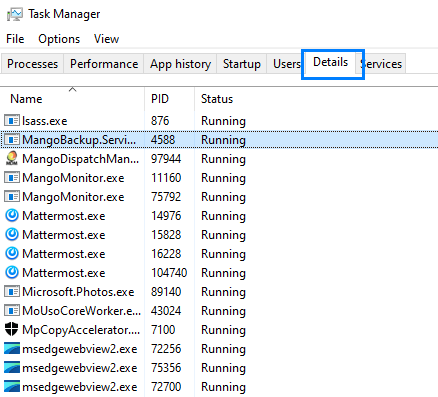Click PID value 72700

(166, 387)
